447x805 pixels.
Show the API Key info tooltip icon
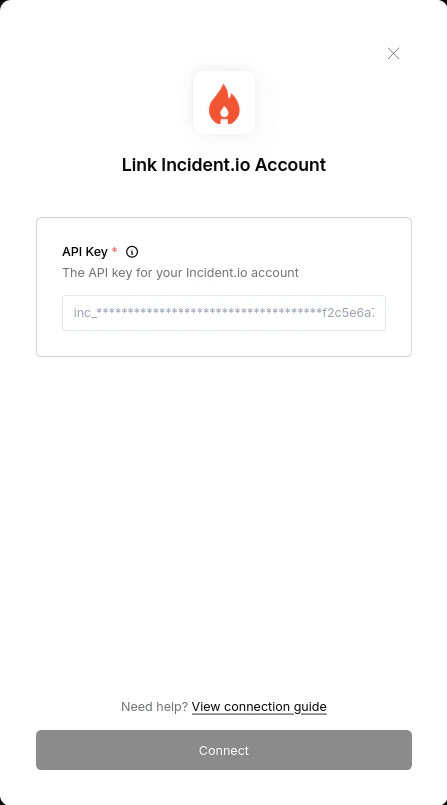coord(132,252)
